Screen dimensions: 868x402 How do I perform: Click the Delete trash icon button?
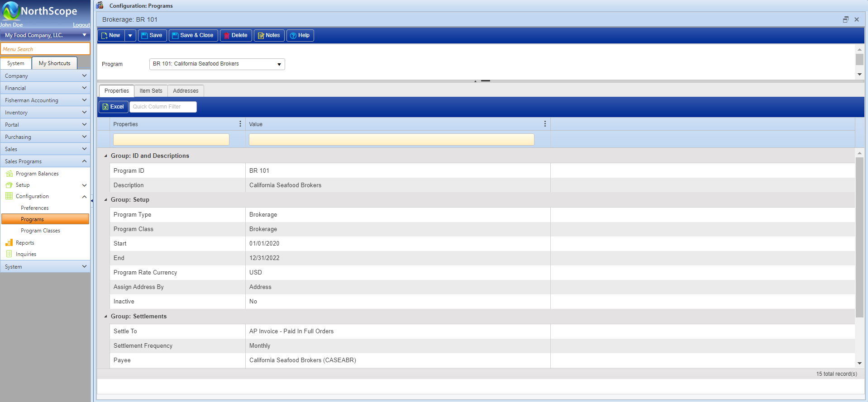pos(235,35)
